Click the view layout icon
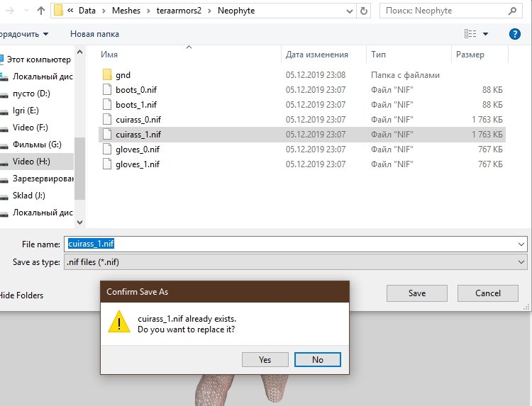Viewport: 532px width, 406px height. 470,34
